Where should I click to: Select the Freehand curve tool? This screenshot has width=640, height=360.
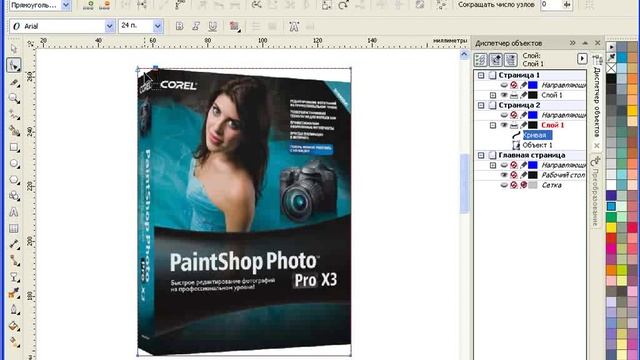[14, 115]
